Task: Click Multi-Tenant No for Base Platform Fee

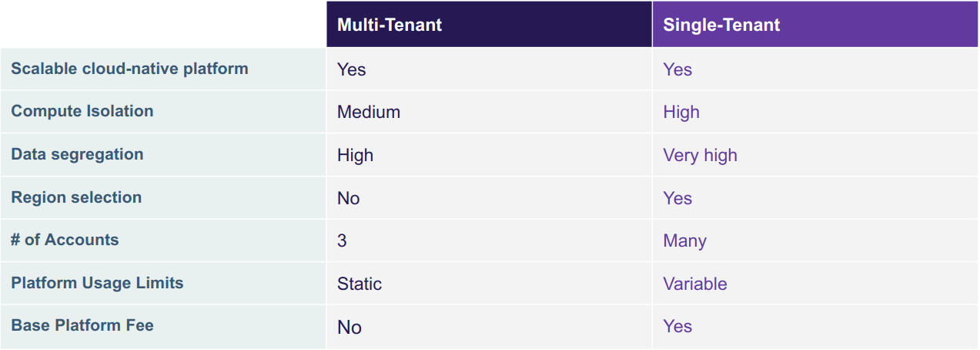Action: [349, 327]
